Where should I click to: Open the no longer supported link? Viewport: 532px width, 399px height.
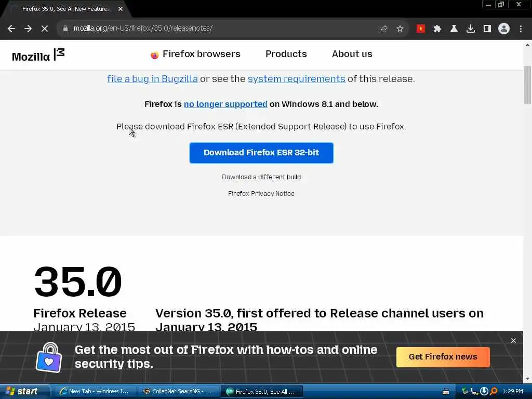point(225,104)
